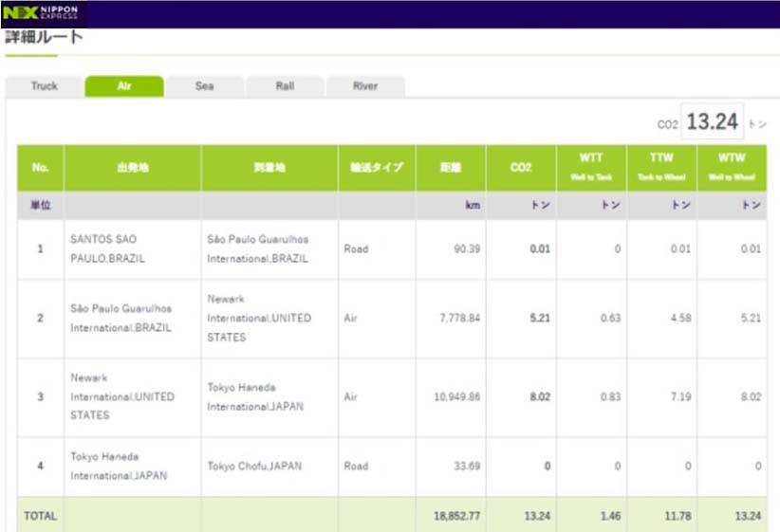Screen dimensions: 780x532
Task: Click the TTW Tank to Wheel header
Action: tap(661, 168)
